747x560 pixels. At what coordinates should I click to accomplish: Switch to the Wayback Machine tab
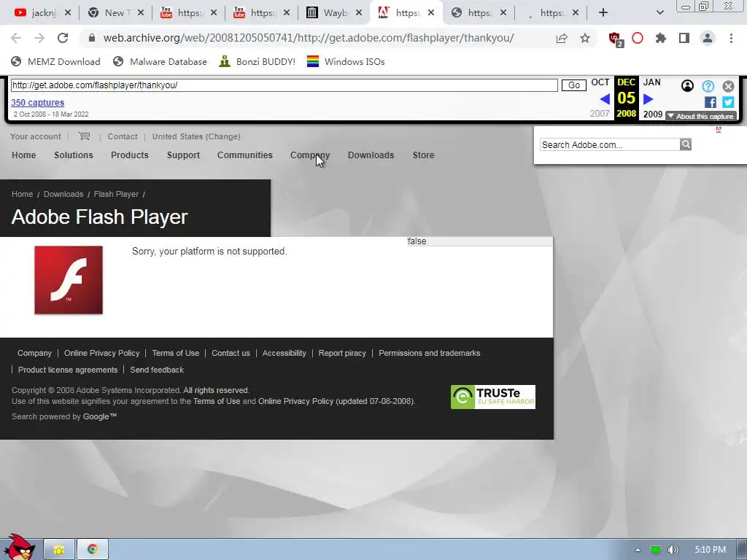327,13
